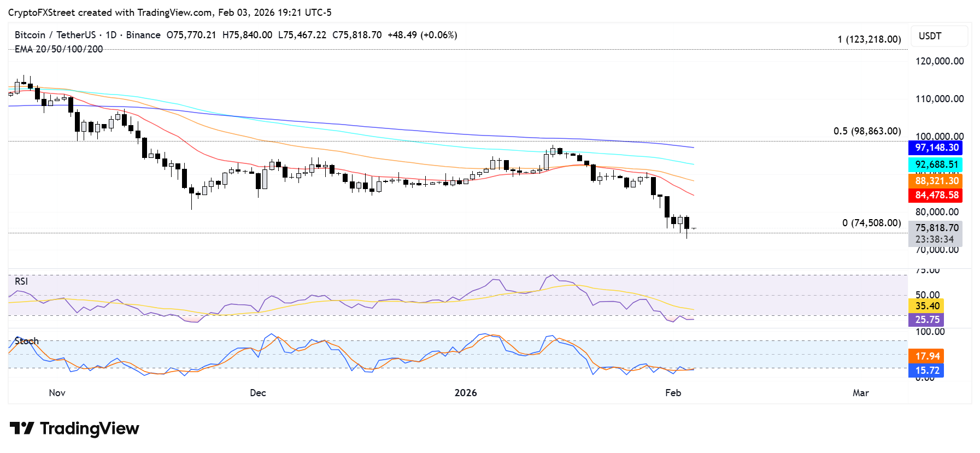Click the orange 88,321.30 EMA price tag

click(x=936, y=181)
